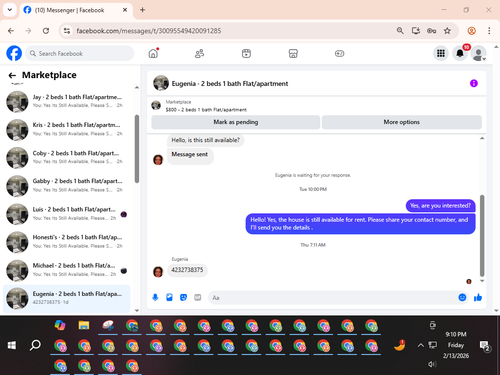The height and width of the screenshot is (375, 500).
Task: Click the 'Yes, are you interested?' message
Action: click(x=440, y=206)
